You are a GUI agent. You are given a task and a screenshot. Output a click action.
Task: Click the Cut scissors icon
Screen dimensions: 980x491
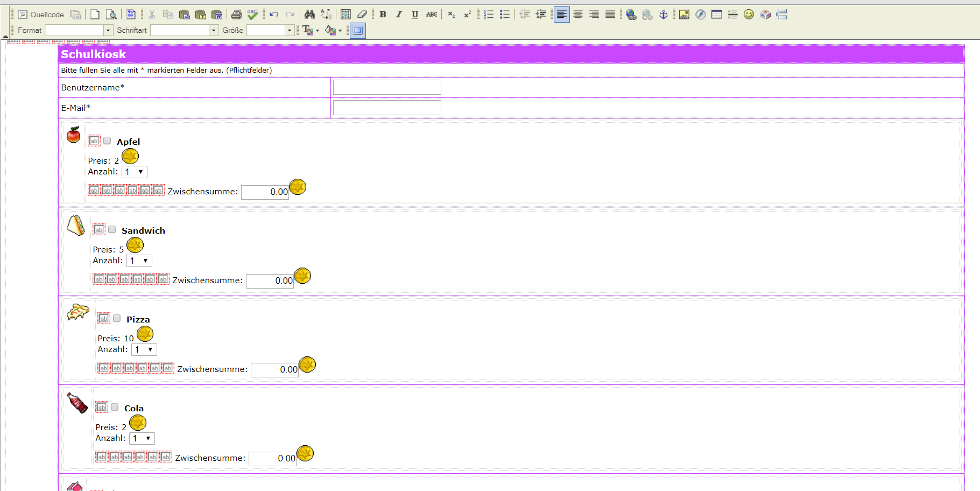point(152,15)
